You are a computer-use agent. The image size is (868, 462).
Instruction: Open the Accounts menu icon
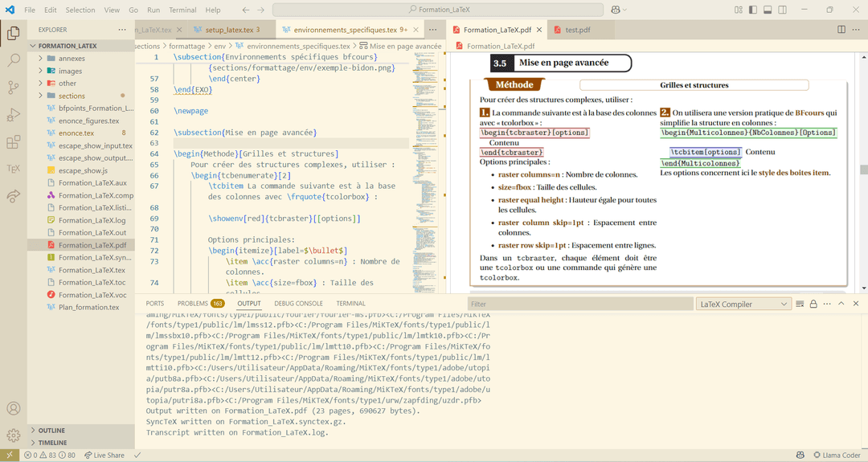pyautogui.click(x=14, y=409)
